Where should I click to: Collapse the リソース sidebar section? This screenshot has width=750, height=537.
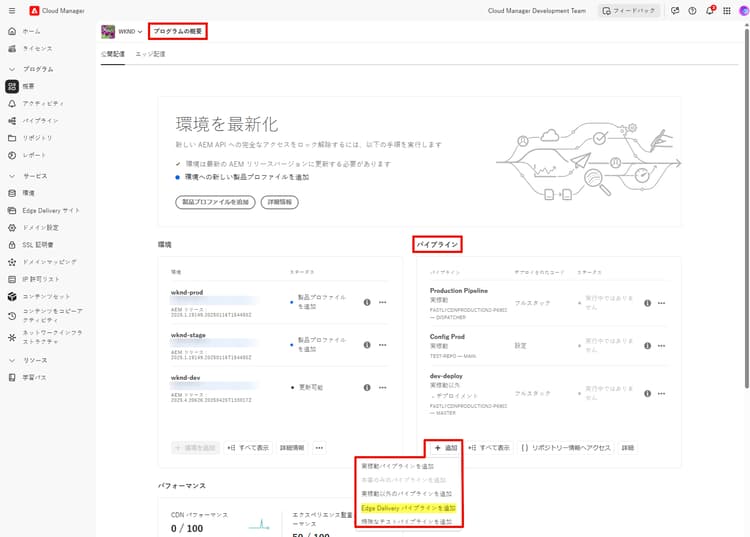[12, 360]
